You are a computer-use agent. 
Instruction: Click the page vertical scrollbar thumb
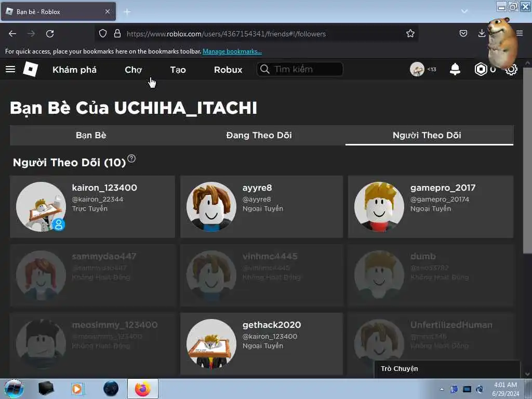tap(527, 159)
